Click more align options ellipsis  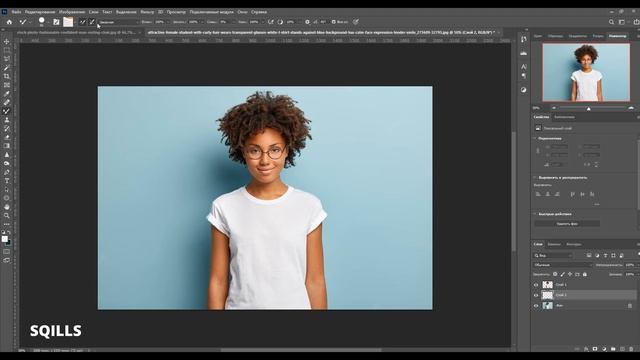(x=597, y=204)
